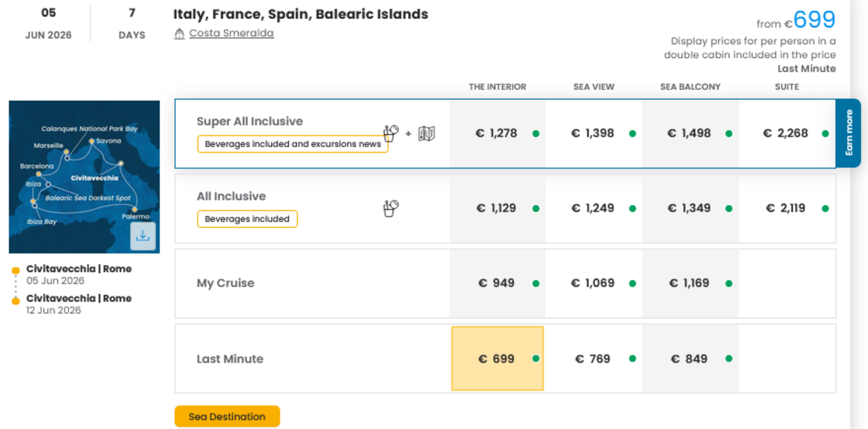
Task: Choose All Inclusive suite € 2,119
Action: [786, 209]
